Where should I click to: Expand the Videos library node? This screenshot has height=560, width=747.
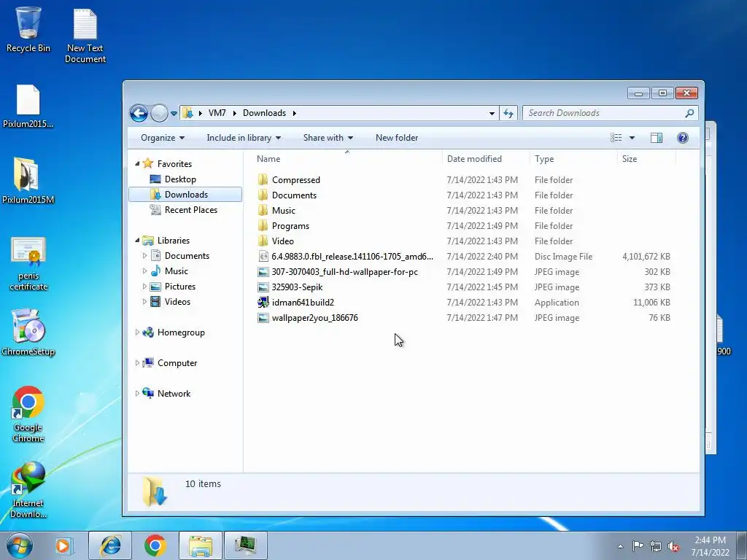[x=144, y=301]
